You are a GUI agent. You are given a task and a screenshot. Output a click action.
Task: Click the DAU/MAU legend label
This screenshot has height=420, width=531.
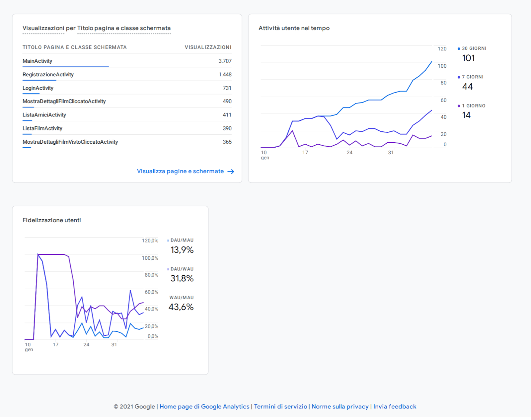182,241
